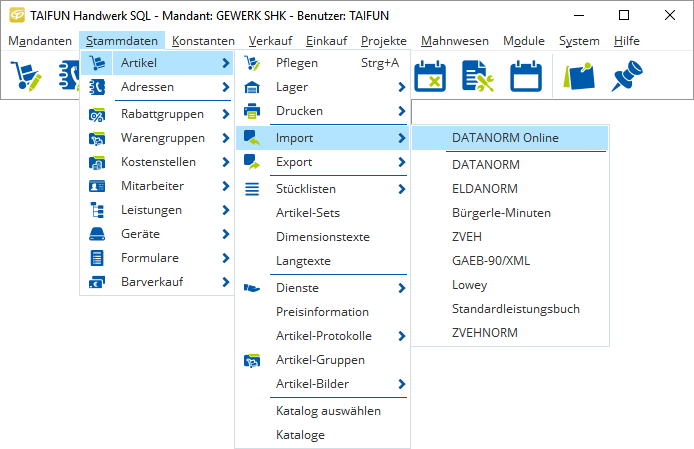This screenshot has width=694, height=449.
Task: Click the empty calendar toolbar icon
Action: click(526, 76)
